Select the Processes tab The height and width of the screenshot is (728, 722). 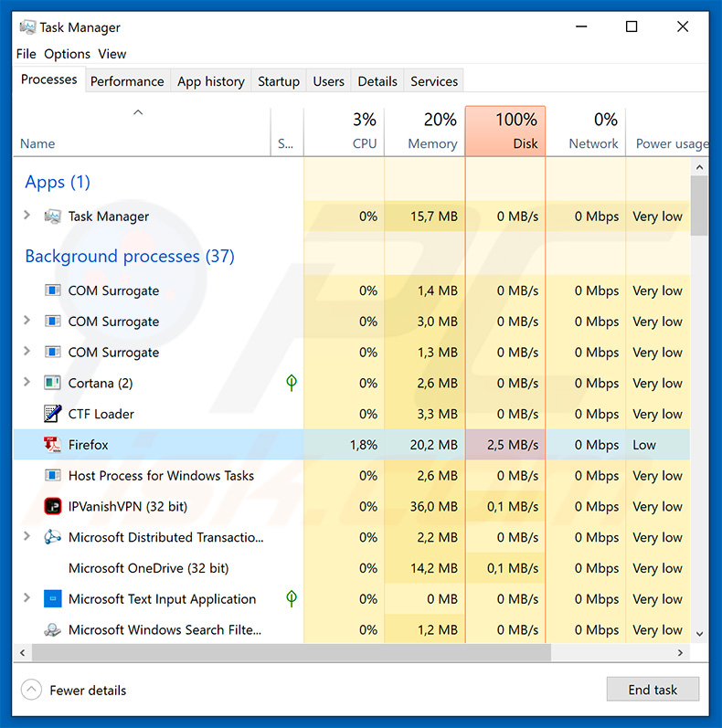[48, 79]
